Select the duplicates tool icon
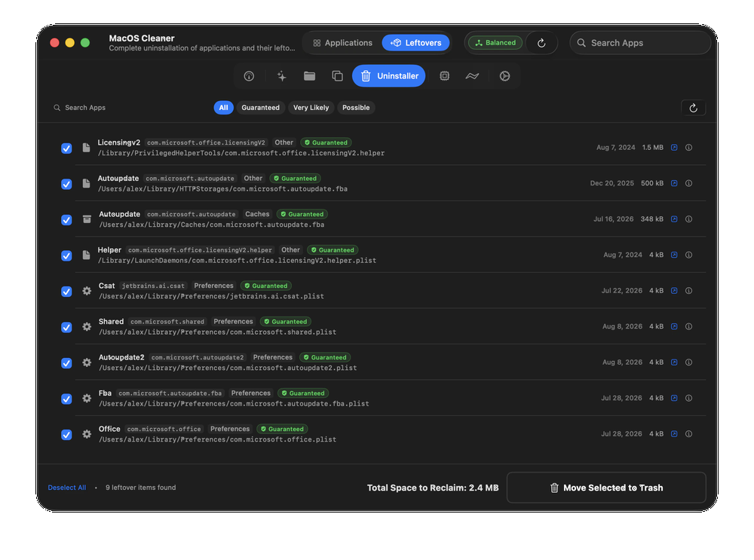Image resolution: width=754 pixels, height=560 pixels. point(337,76)
